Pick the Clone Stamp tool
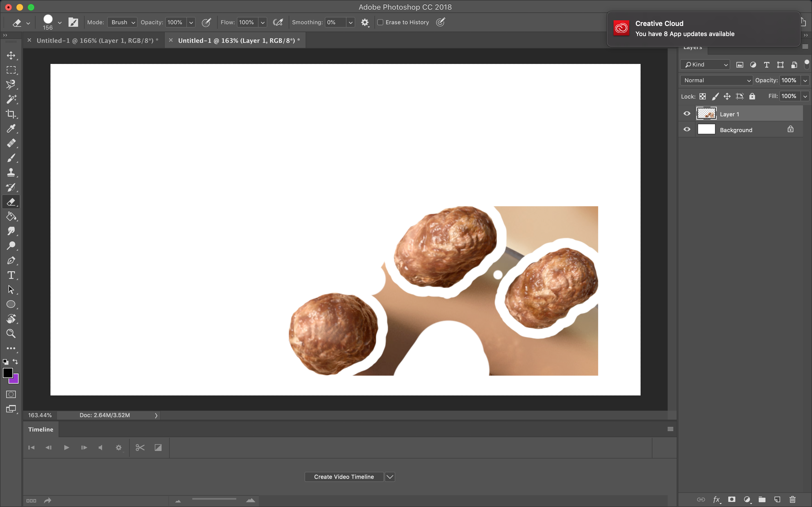The width and height of the screenshot is (812, 507). point(11,173)
